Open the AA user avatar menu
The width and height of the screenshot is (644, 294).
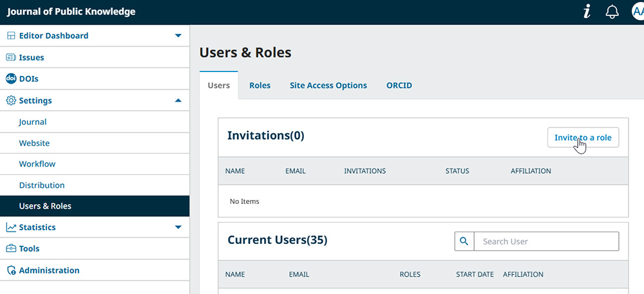(x=638, y=12)
